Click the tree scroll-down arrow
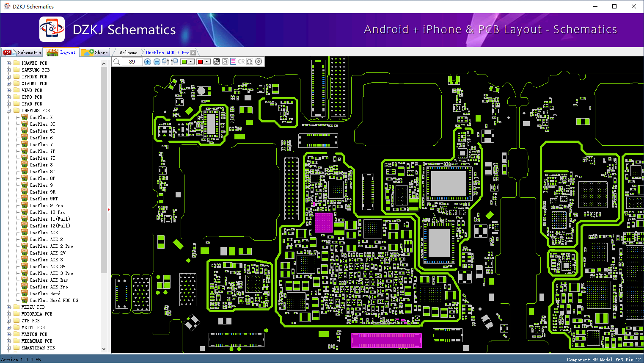 [x=104, y=349]
